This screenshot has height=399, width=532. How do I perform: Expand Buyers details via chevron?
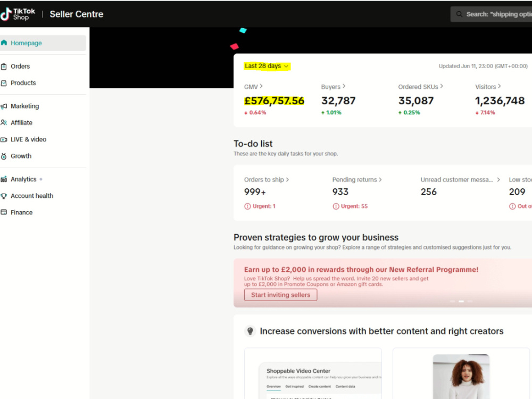pyautogui.click(x=344, y=86)
